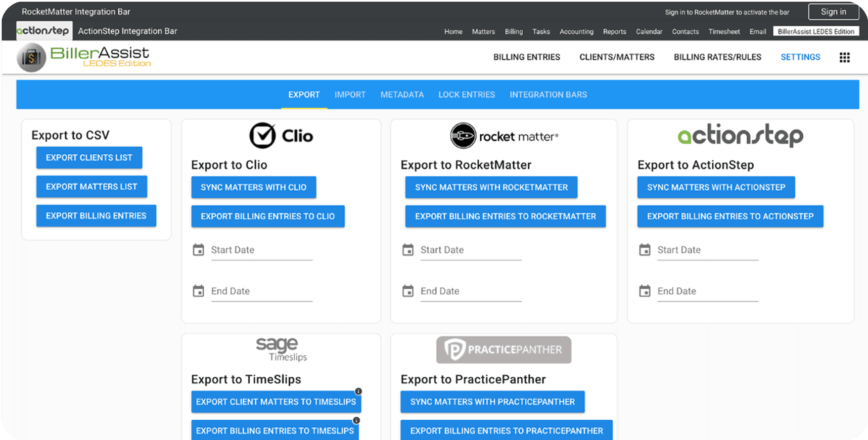The width and height of the screenshot is (868, 440).
Task: Click calendar icon beside Clio End Date
Action: [199, 291]
